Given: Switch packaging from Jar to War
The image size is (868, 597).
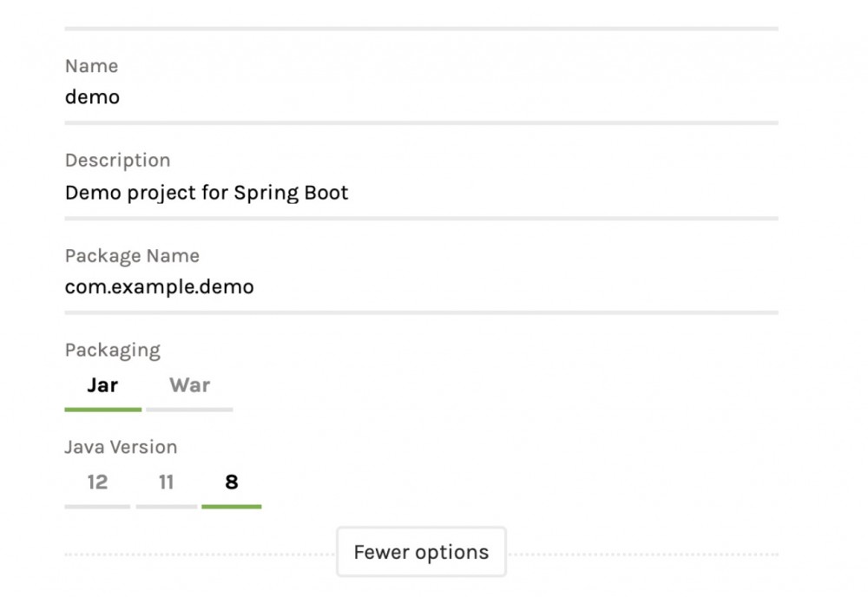Looking at the screenshot, I should 188,385.
